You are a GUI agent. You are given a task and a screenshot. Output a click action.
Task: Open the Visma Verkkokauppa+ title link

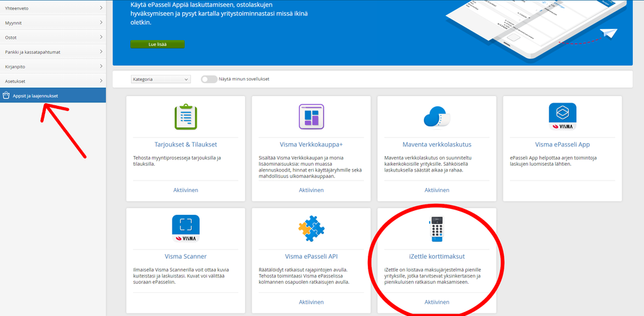click(x=311, y=144)
